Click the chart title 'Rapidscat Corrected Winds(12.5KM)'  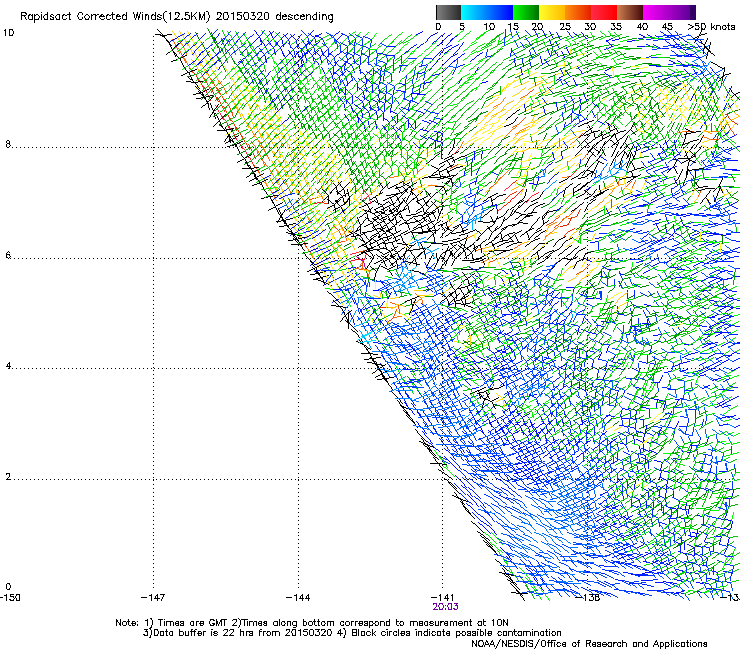coord(115,17)
